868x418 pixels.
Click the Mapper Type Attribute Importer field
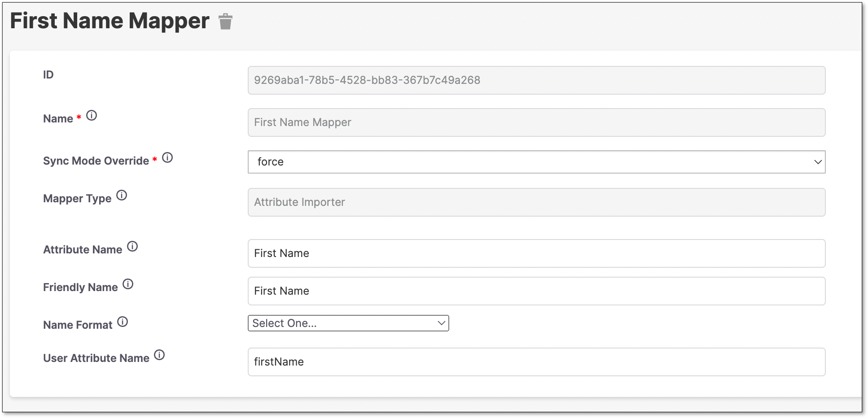coord(536,202)
